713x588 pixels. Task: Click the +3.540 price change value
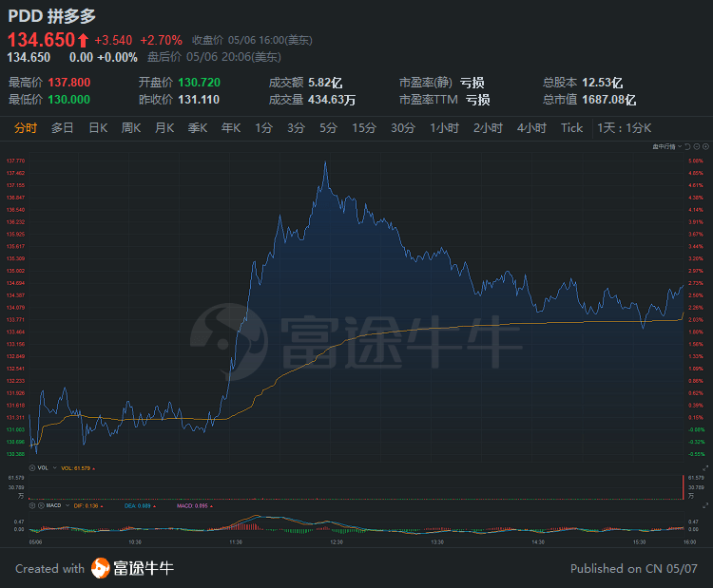(113, 41)
